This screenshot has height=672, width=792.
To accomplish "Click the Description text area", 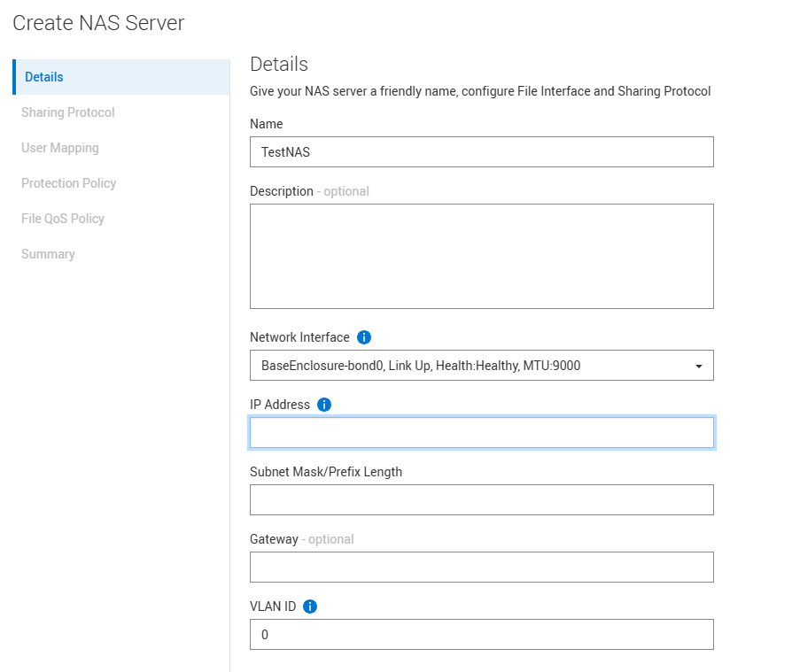I will coord(482,256).
